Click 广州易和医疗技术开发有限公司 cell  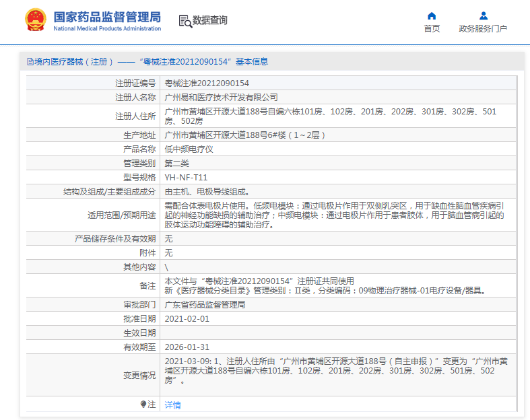pyautogui.click(x=338, y=98)
